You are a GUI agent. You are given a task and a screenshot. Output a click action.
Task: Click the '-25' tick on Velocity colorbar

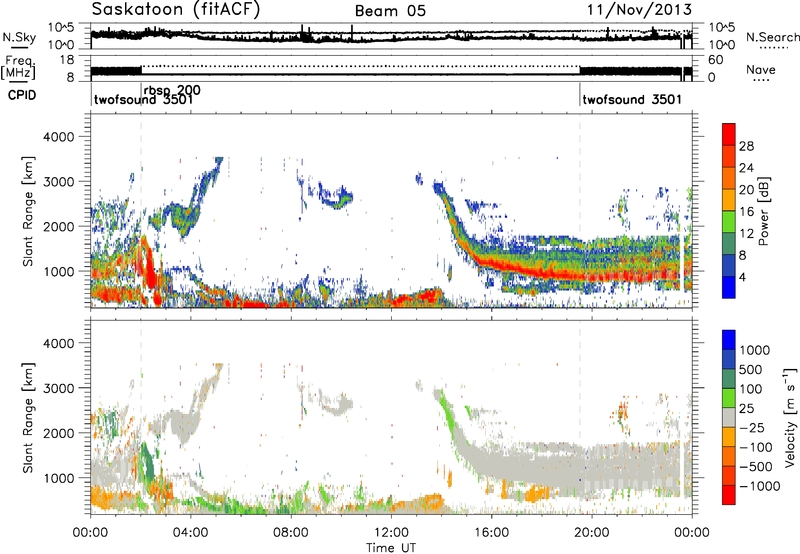tap(750, 428)
